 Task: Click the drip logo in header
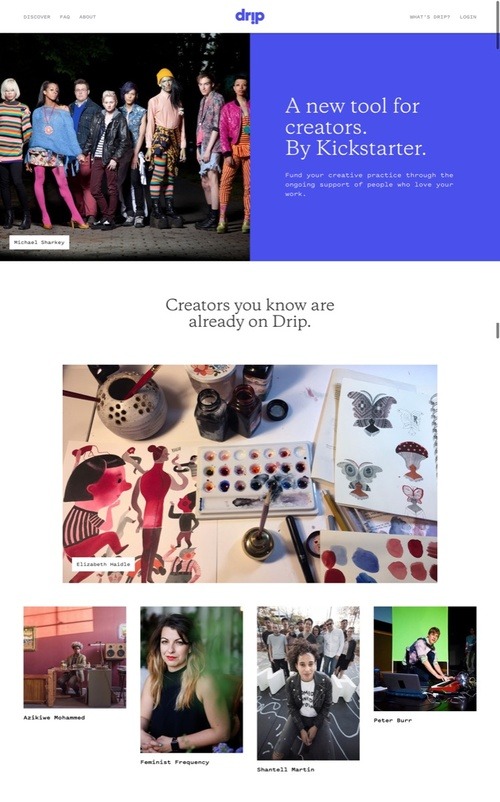point(249,16)
